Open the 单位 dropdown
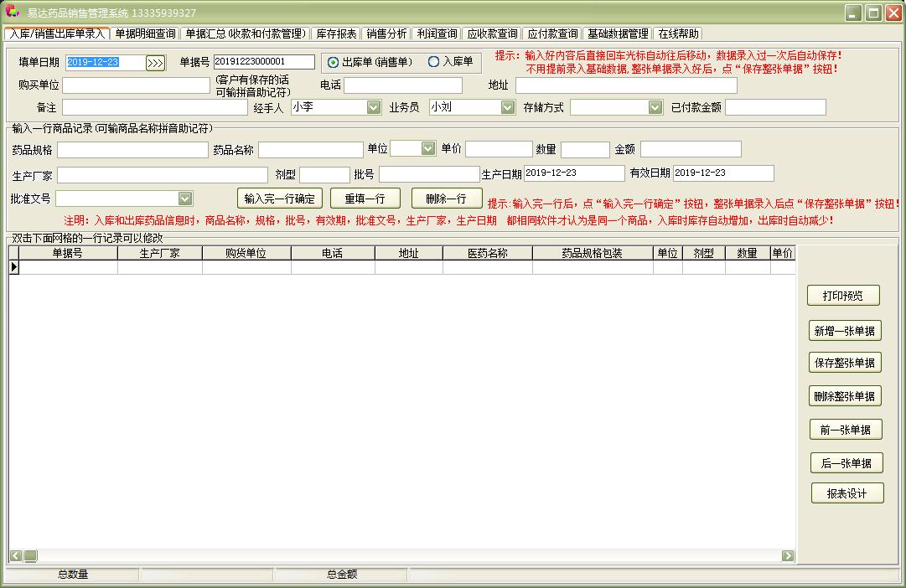Viewport: 906px width, 588px height. tap(428, 148)
